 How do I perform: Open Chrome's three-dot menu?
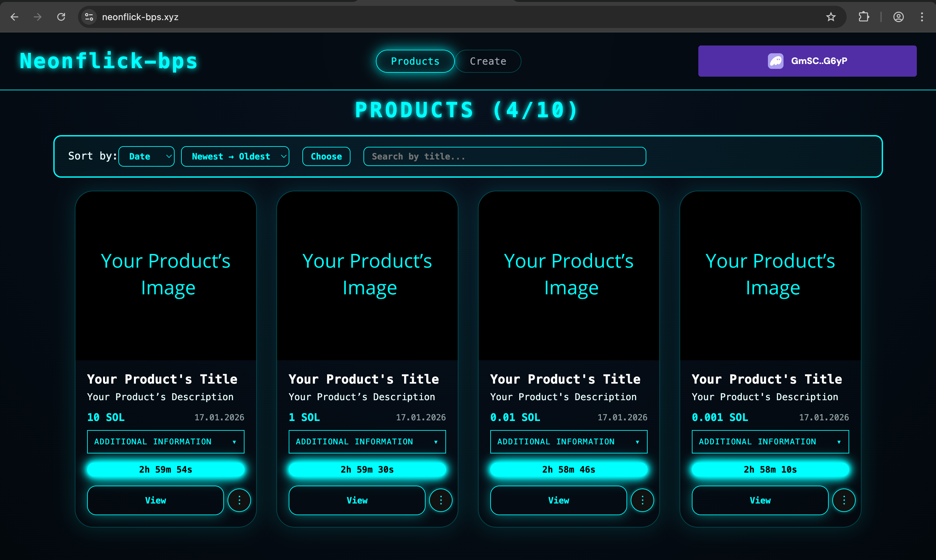click(x=921, y=17)
